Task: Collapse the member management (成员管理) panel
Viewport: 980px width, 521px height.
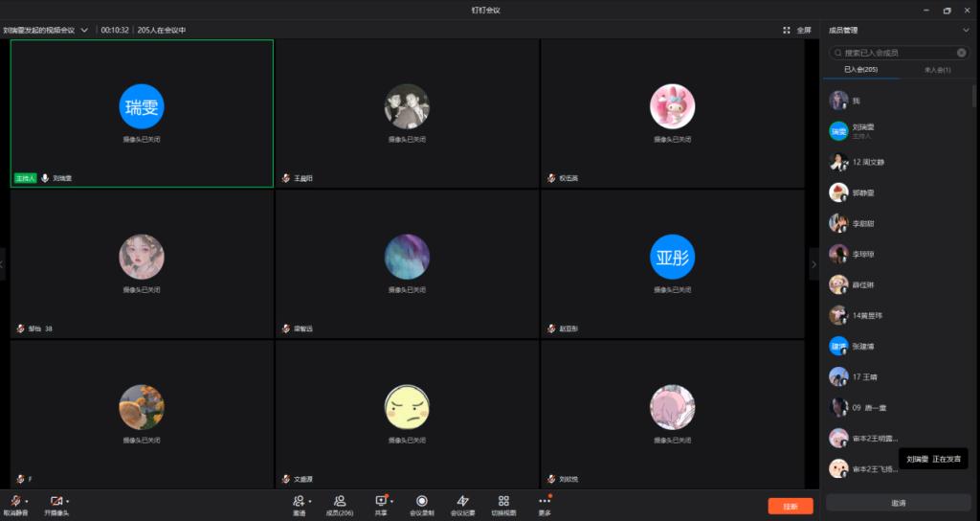Action: 965,30
